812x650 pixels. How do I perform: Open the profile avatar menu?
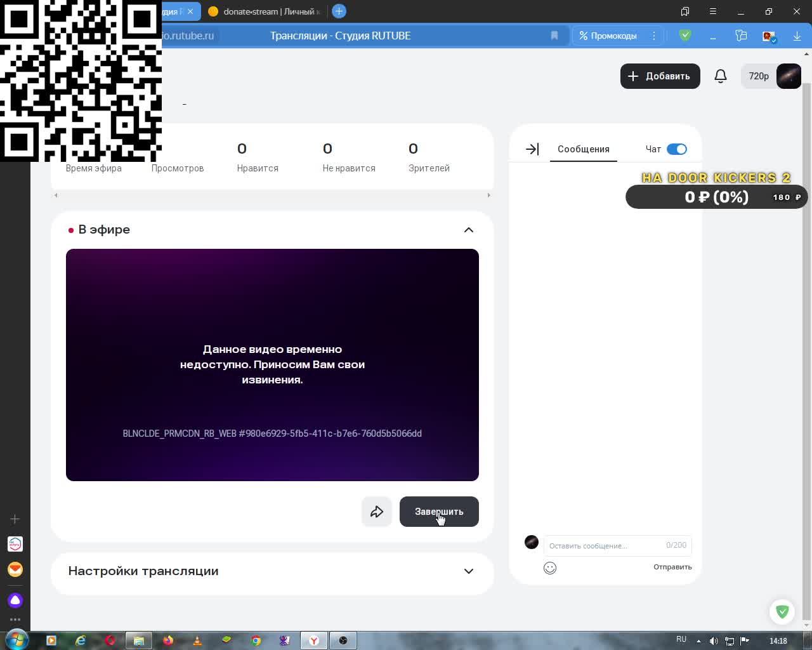coord(789,76)
